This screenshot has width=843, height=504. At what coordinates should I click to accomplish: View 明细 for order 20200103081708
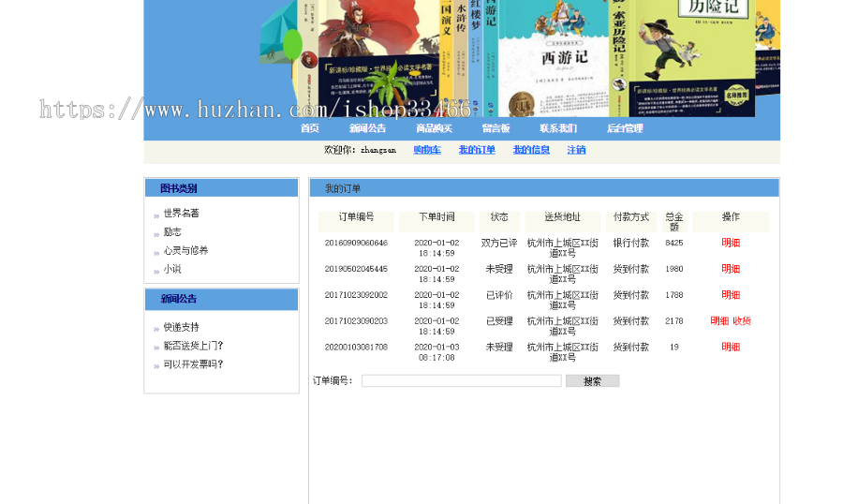point(731,348)
